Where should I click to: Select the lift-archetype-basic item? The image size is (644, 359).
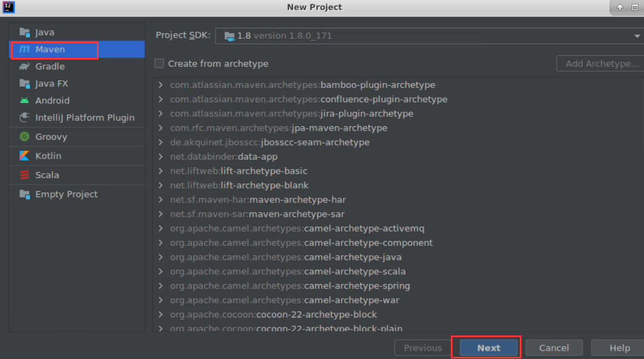click(264, 171)
